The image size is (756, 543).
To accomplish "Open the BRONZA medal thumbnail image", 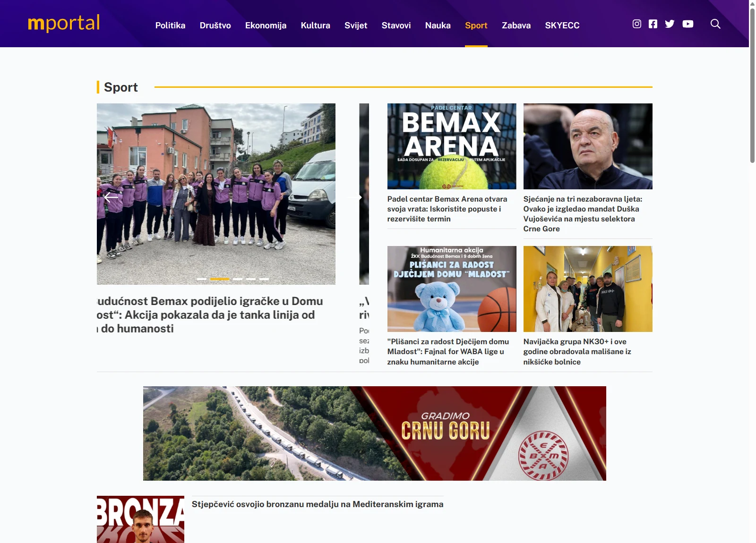I will point(140,519).
